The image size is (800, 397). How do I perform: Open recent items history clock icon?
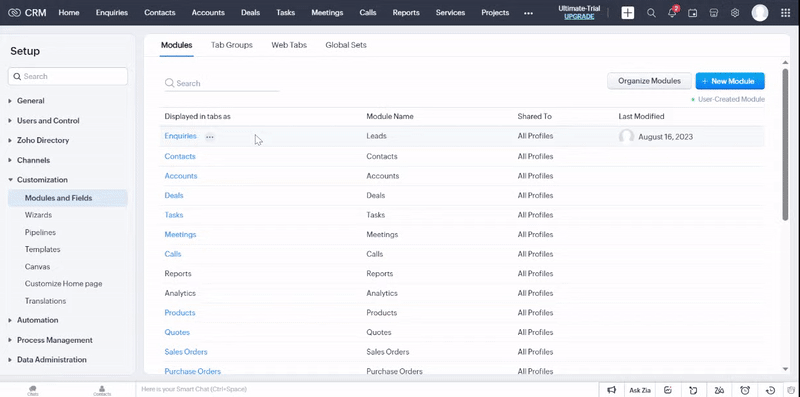point(771,390)
